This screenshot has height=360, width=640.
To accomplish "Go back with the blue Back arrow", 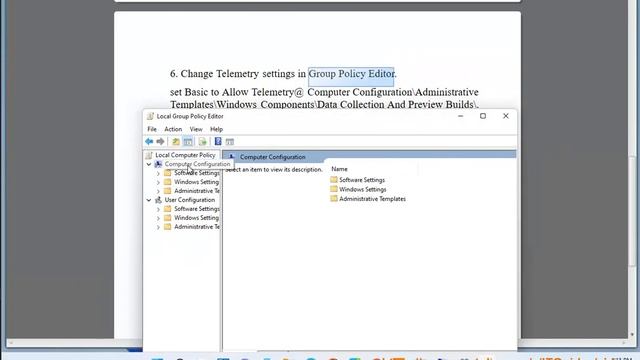I will coord(149,142).
